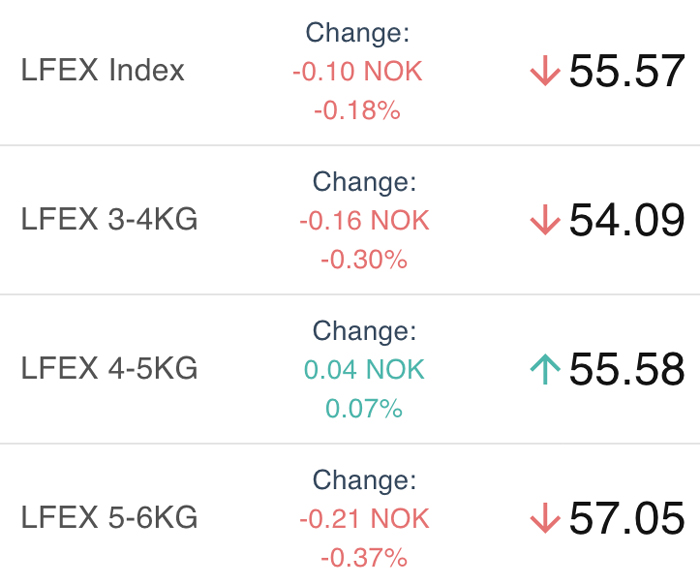This screenshot has width=700, height=585.
Task: Click the red down arrow beside 55.57
Action: click(x=545, y=70)
